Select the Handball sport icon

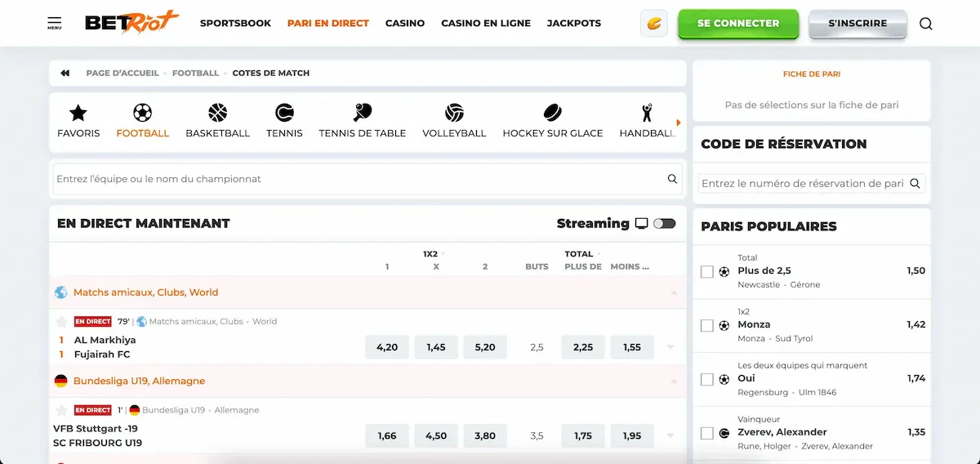(647, 113)
